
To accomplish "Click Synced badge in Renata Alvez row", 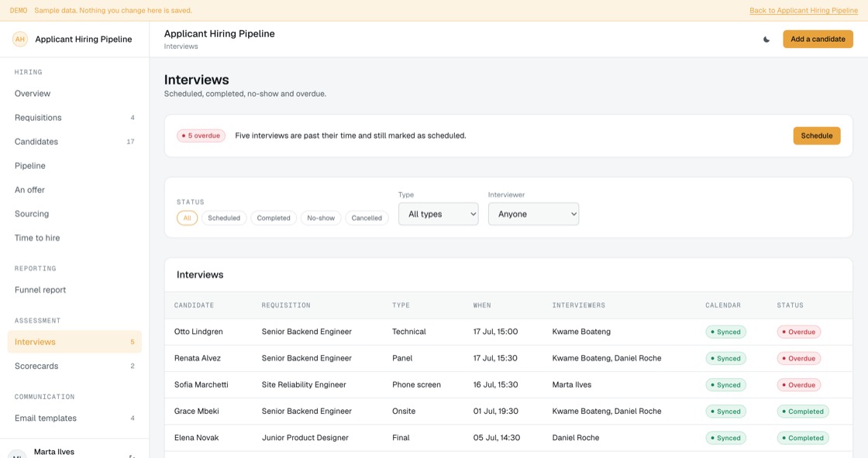I will 725,358.
